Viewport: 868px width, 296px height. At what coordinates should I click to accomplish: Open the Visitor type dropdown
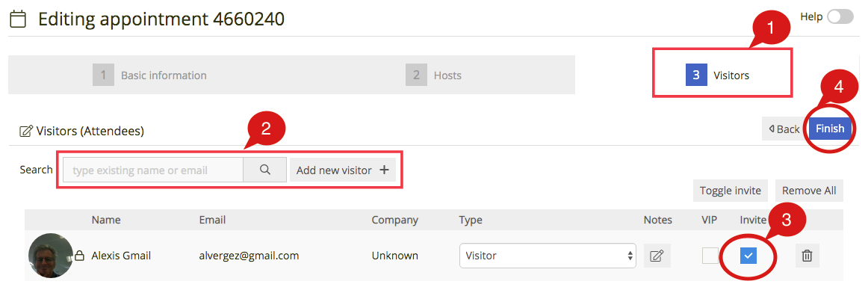[x=548, y=256]
